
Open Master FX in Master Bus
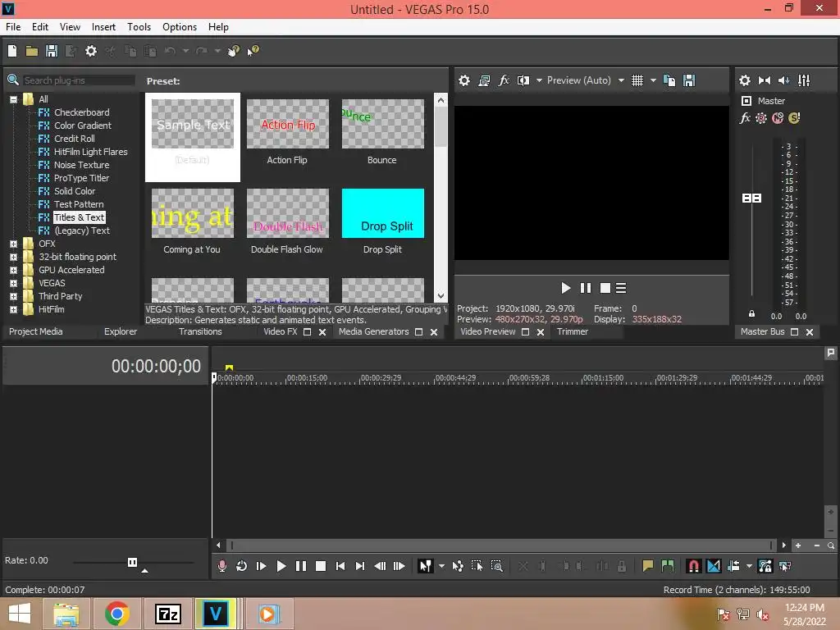(745, 118)
